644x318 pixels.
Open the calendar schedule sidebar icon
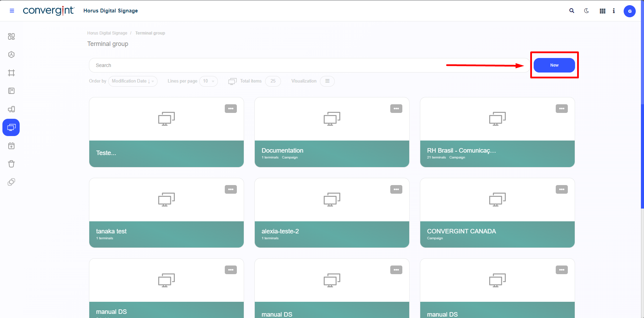coord(11,146)
